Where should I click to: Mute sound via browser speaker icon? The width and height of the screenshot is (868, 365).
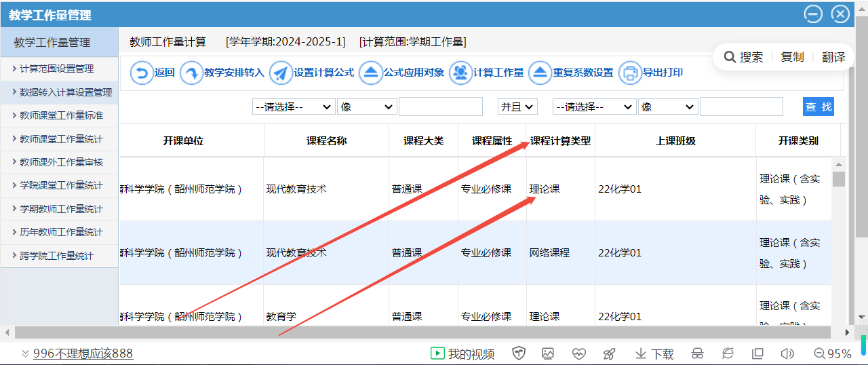787,353
